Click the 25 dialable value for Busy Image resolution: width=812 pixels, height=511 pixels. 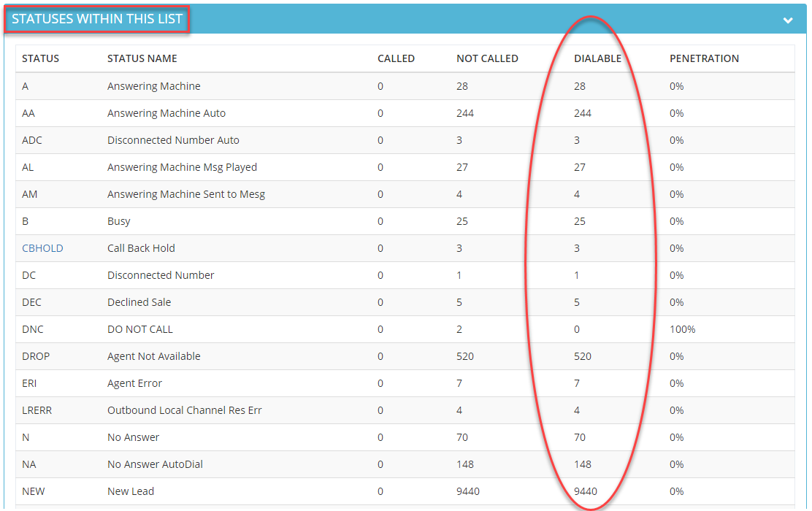pos(580,221)
